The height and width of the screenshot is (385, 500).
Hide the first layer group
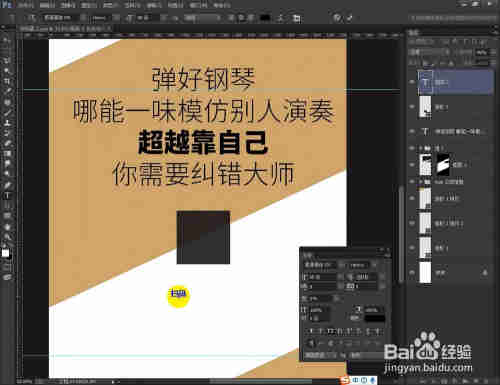tap(412, 148)
